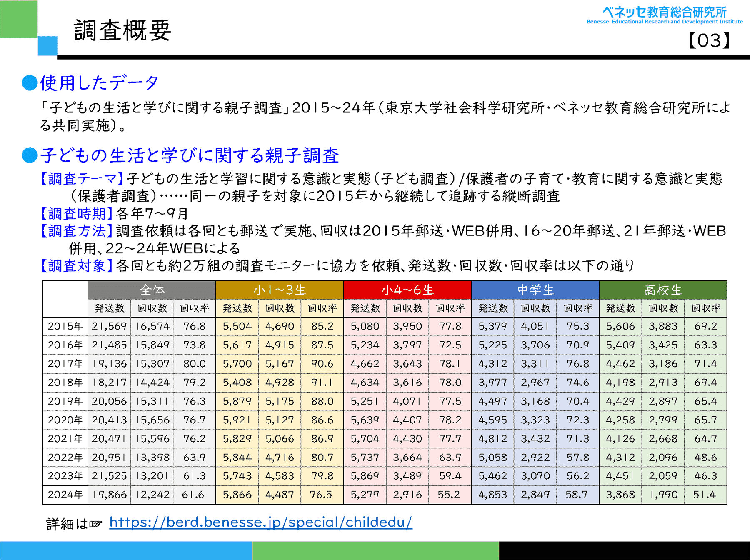This screenshot has height=560, width=750.
Task: Click the Benesse research institute logo
Action: click(664, 15)
